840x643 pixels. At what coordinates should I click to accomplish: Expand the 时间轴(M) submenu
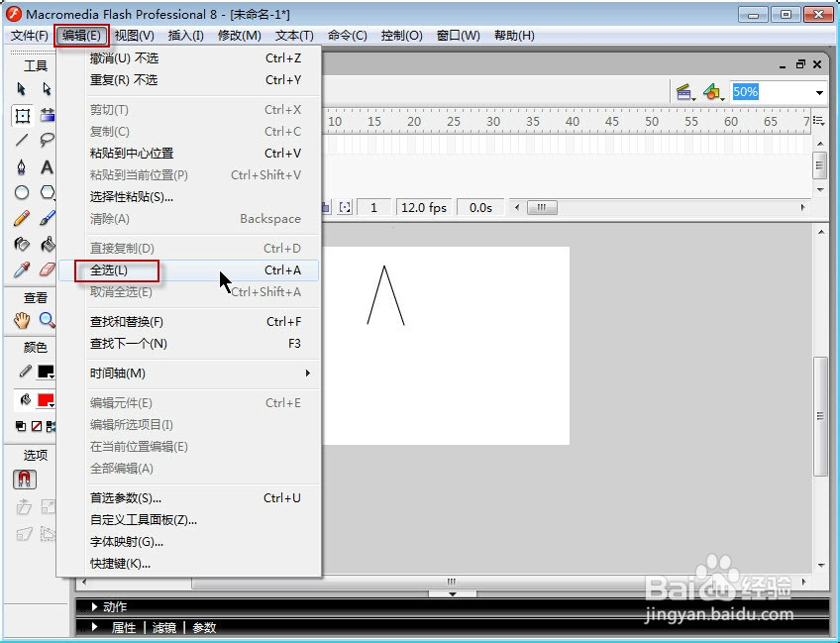click(188, 373)
